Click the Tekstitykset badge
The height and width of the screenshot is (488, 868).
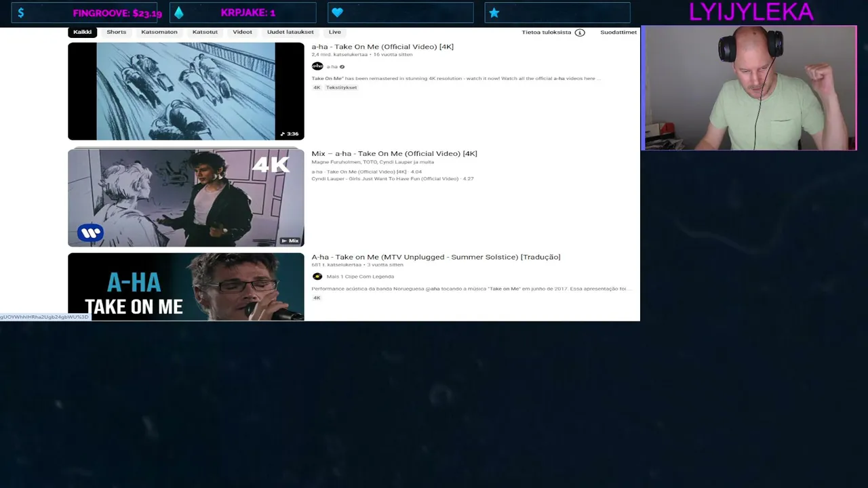tap(341, 87)
